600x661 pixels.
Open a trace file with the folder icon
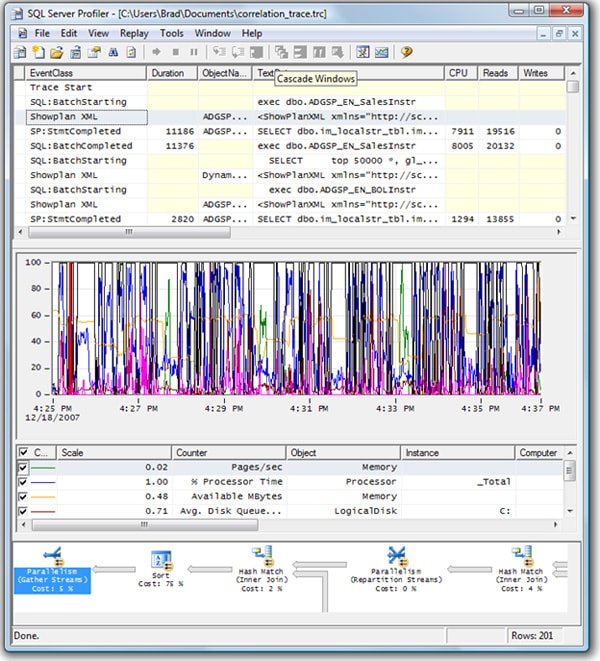tap(57, 52)
